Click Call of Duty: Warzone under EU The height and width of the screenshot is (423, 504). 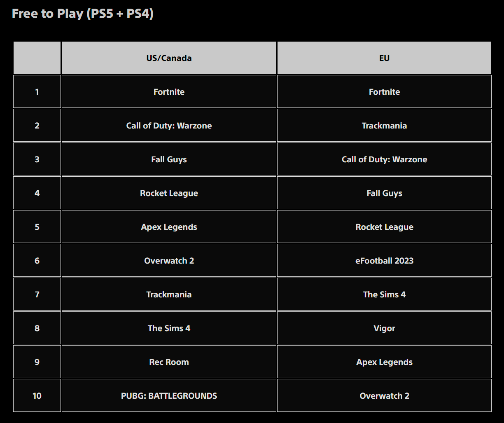[384, 159]
